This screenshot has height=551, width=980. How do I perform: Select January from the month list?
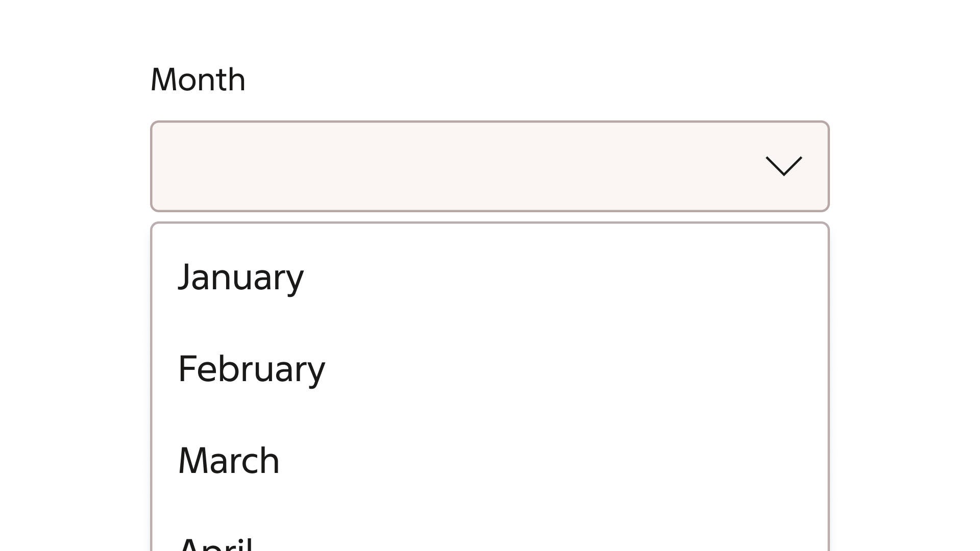489,277
